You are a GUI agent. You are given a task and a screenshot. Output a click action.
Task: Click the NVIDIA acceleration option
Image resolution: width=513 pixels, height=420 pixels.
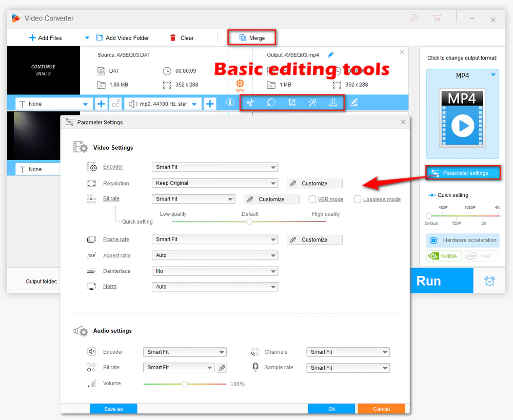point(444,256)
